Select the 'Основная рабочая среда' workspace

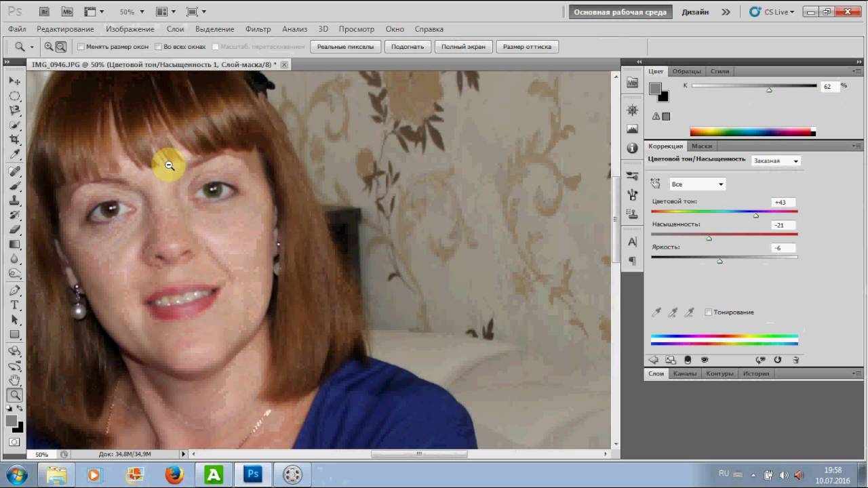coord(620,12)
